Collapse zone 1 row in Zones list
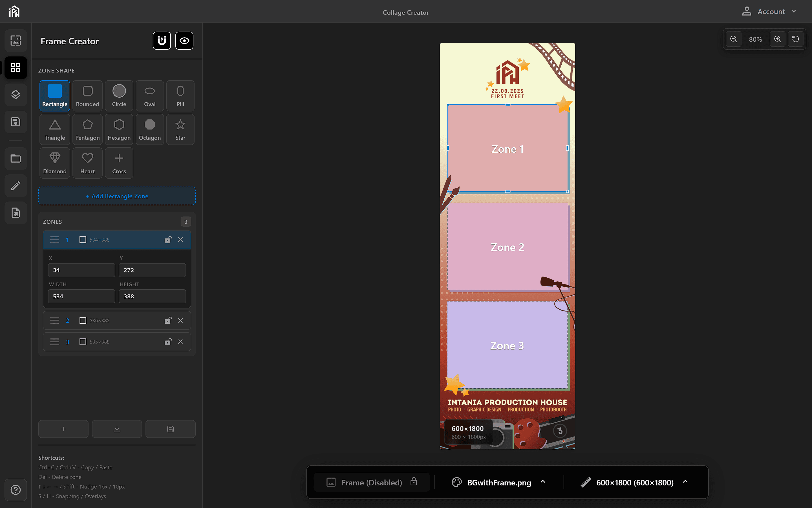The image size is (812, 508). point(117,240)
